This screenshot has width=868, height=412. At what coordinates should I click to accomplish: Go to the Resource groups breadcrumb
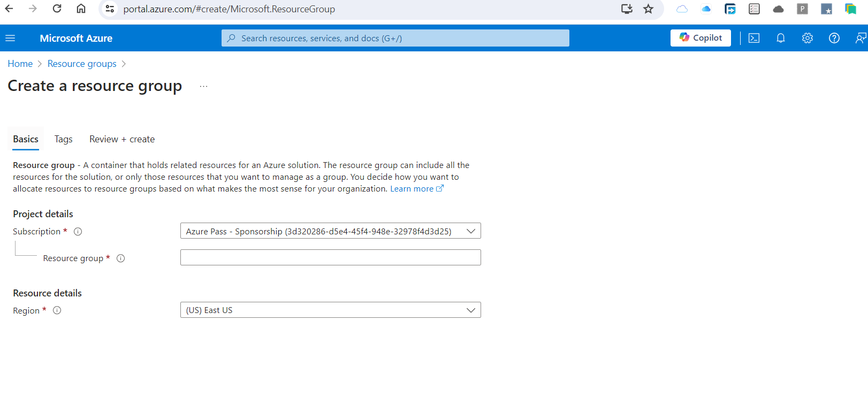[x=82, y=64]
